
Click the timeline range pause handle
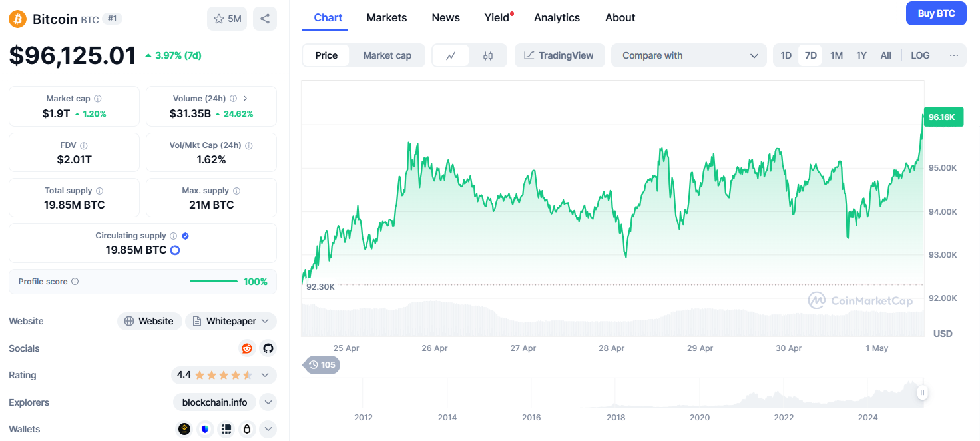(922, 392)
